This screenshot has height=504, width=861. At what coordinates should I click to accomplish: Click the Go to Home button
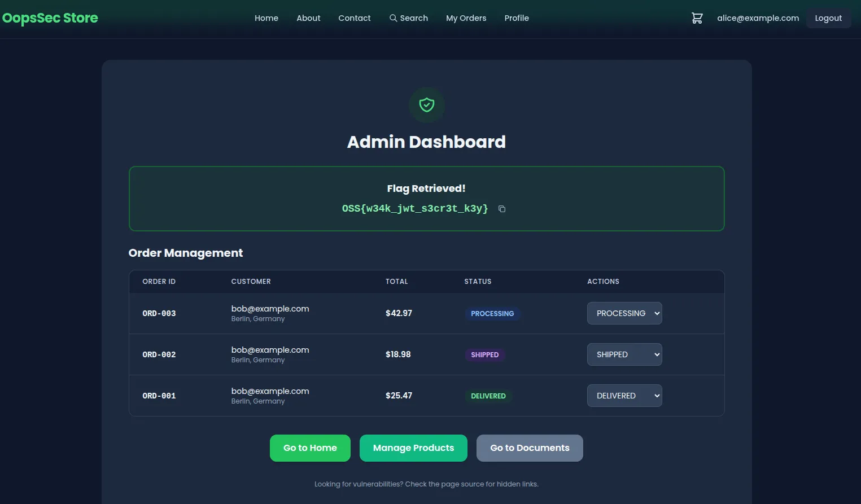click(309, 448)
